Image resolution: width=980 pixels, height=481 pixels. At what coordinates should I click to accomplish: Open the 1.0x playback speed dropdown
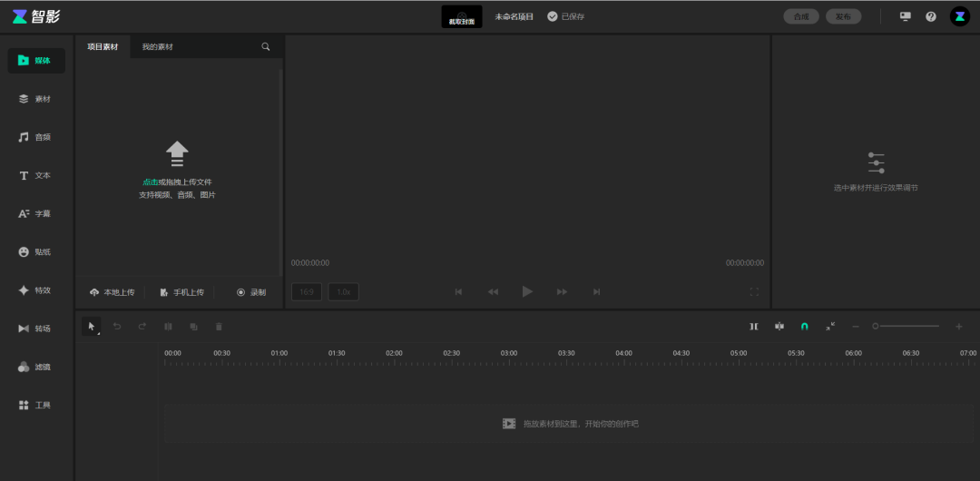(344, 291)
